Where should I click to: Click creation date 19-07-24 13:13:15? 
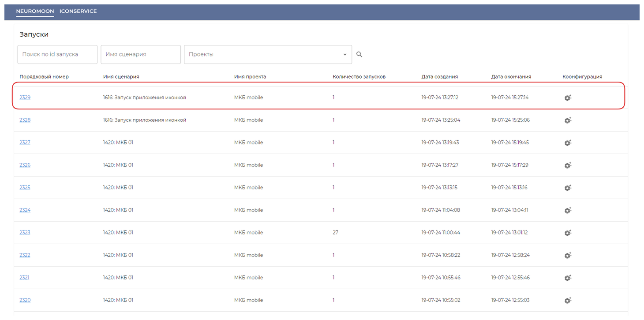click(x=439, y=188)
